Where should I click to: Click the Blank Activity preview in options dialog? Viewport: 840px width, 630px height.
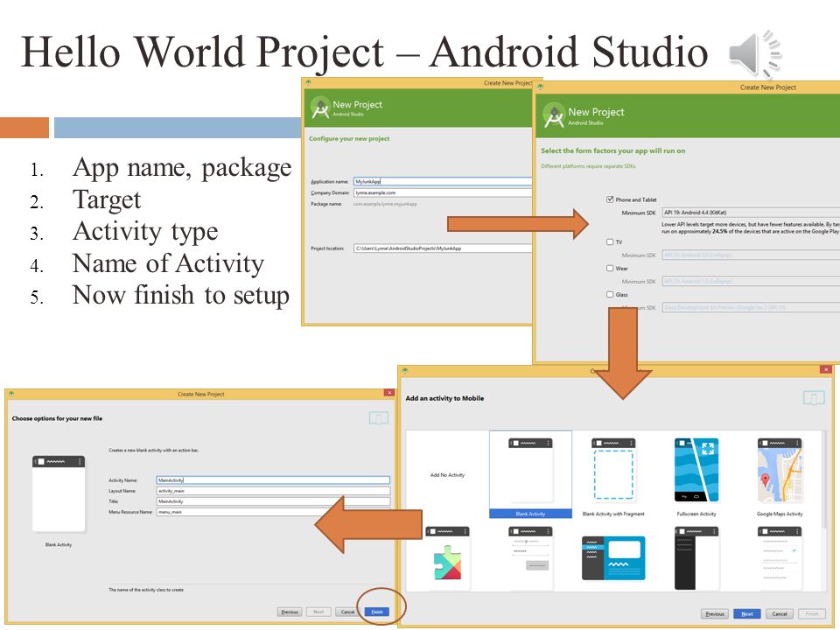pyautogui.click(x=59, y=493)
